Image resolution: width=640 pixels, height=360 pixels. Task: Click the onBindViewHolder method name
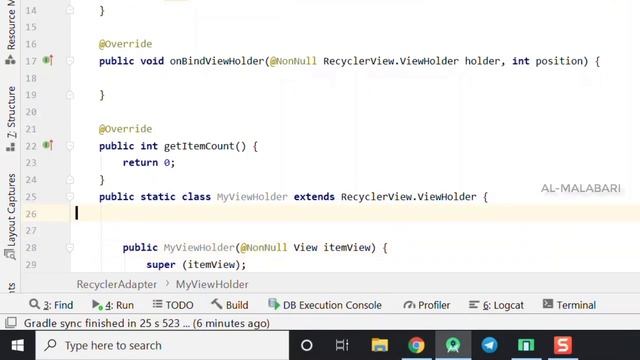[x=217, y=61]
